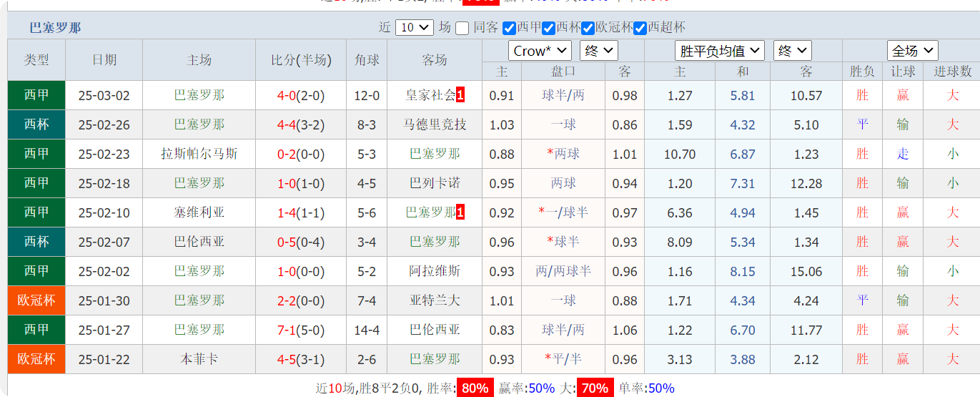Click the 类型 column header
The width and height of the screenshot is (980, 397).
(x=36, y=60)
